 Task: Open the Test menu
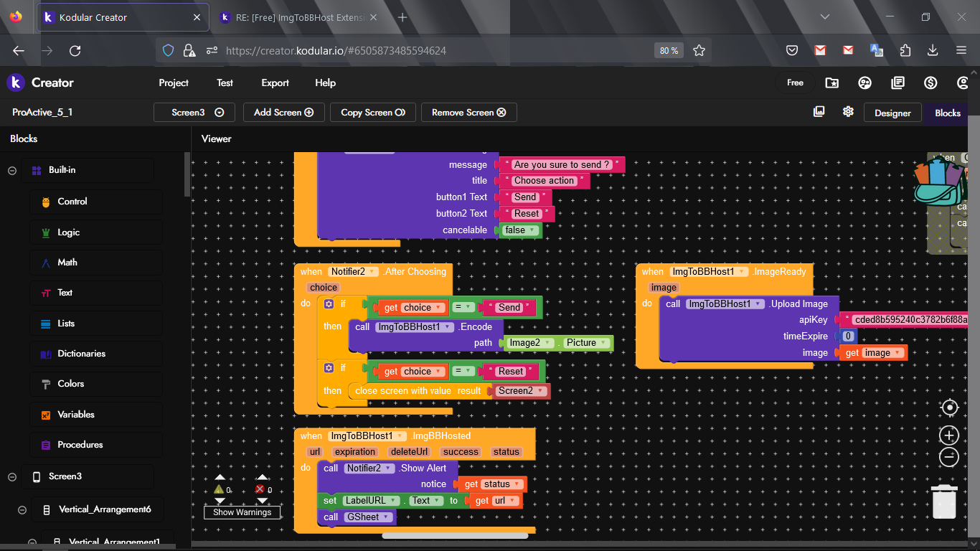(x=225, y=83)
